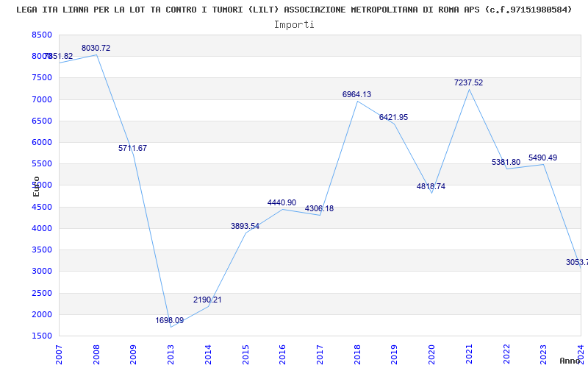
Task: Click the 2013 year axis label
Action: pos(171,354)
